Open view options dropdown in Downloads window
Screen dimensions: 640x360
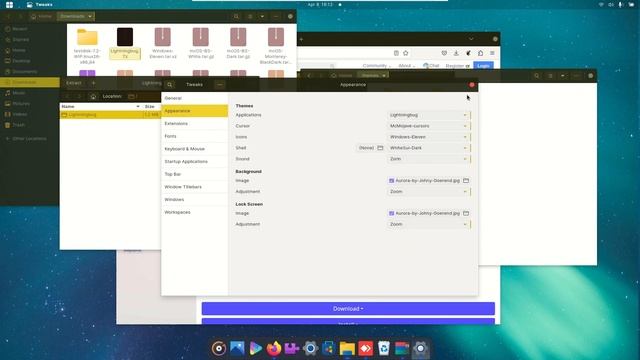(x=262, y=16)
